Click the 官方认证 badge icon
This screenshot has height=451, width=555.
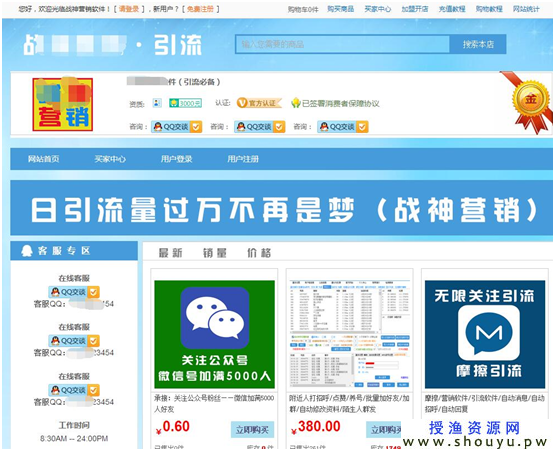(x=259, y=103)
